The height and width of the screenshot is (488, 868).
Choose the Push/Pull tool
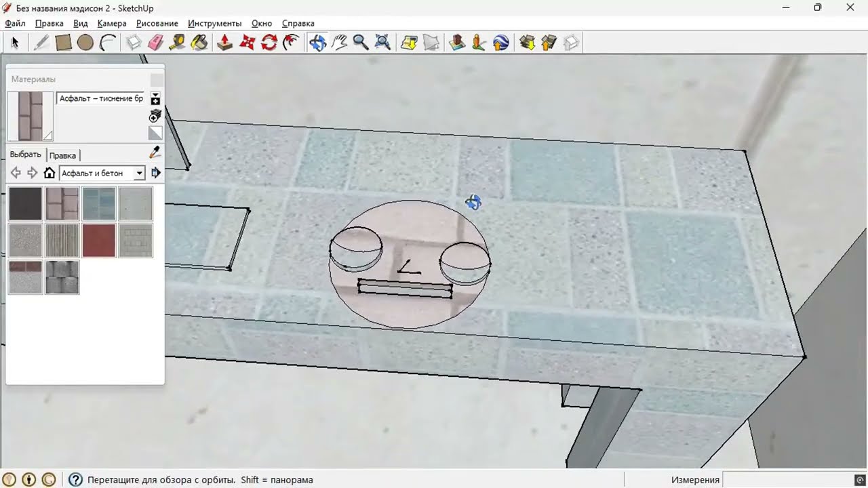tap(225, 43)
